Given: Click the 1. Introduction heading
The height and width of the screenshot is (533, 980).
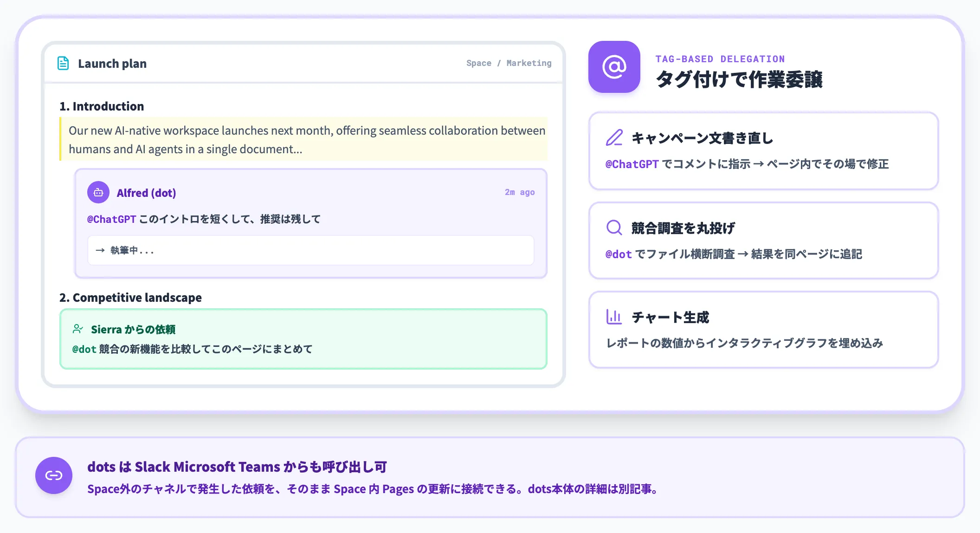Looking at the screenshot, I should click(x=102, y=106).
